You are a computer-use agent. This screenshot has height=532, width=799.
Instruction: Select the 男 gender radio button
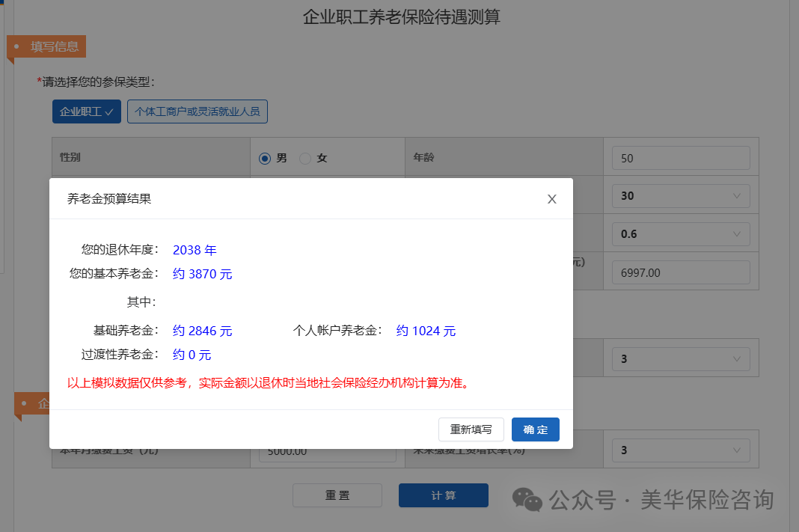[266, 158]
